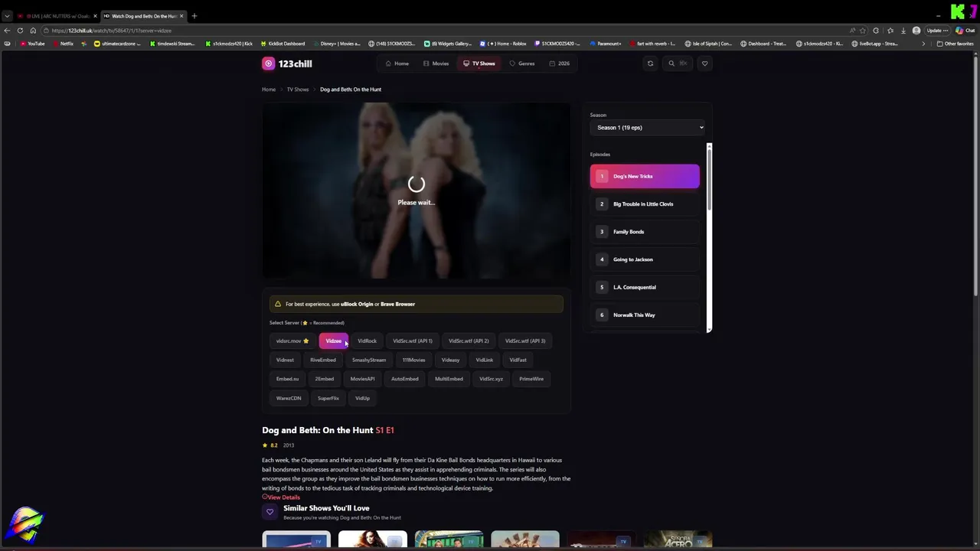Choose the VidLink server
This screenshot has width=980, height=551.
click(485, 360)
